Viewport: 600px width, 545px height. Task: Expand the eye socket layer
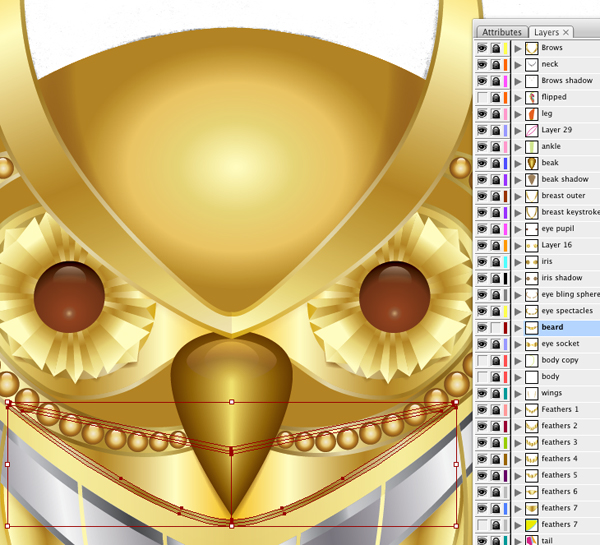pos(518,344)
